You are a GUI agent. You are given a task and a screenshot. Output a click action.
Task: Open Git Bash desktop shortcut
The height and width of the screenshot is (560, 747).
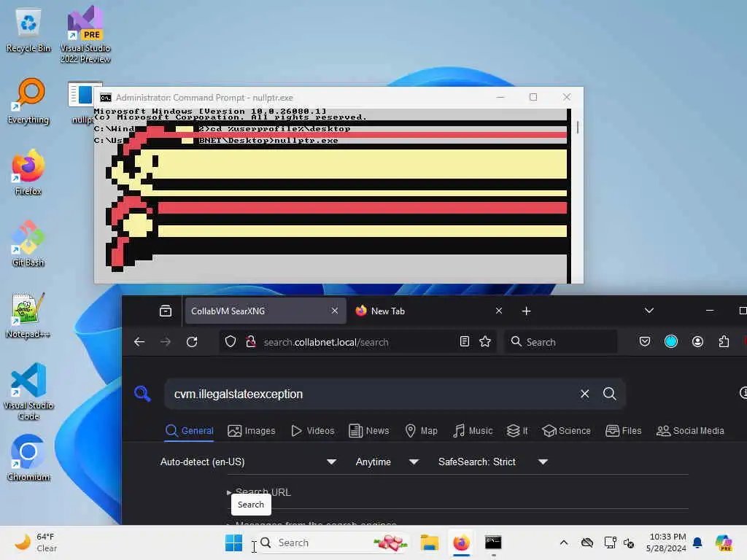pos(28,244)
